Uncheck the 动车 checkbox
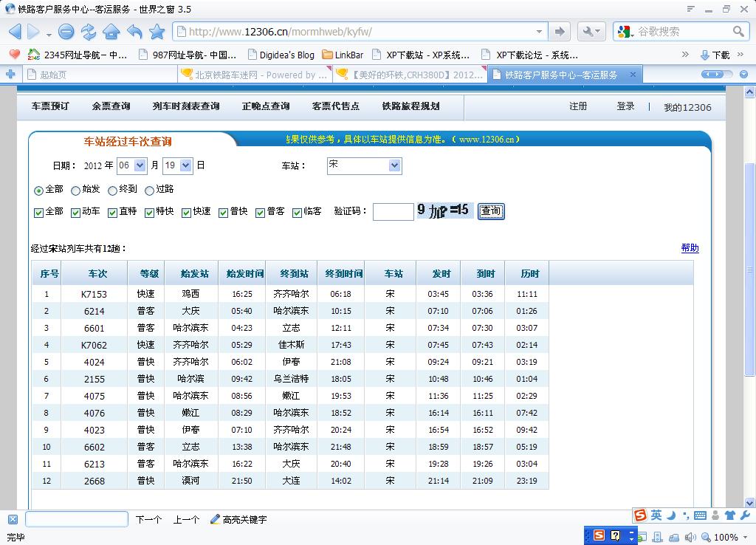This screenshot has width=756, height=545. [x=76, y=213]
